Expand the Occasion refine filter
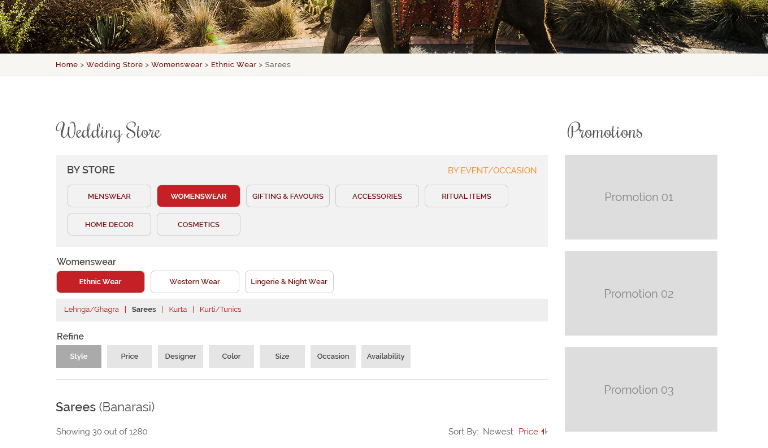 point(333,356)
